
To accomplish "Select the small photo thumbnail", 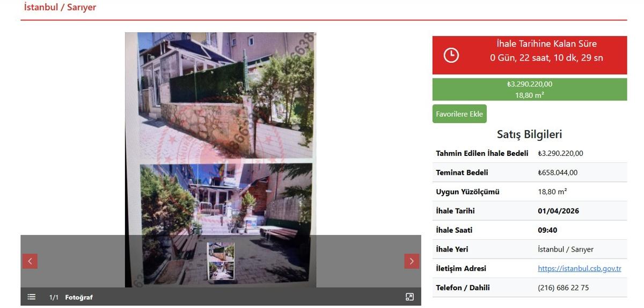I will pos(221,261).
